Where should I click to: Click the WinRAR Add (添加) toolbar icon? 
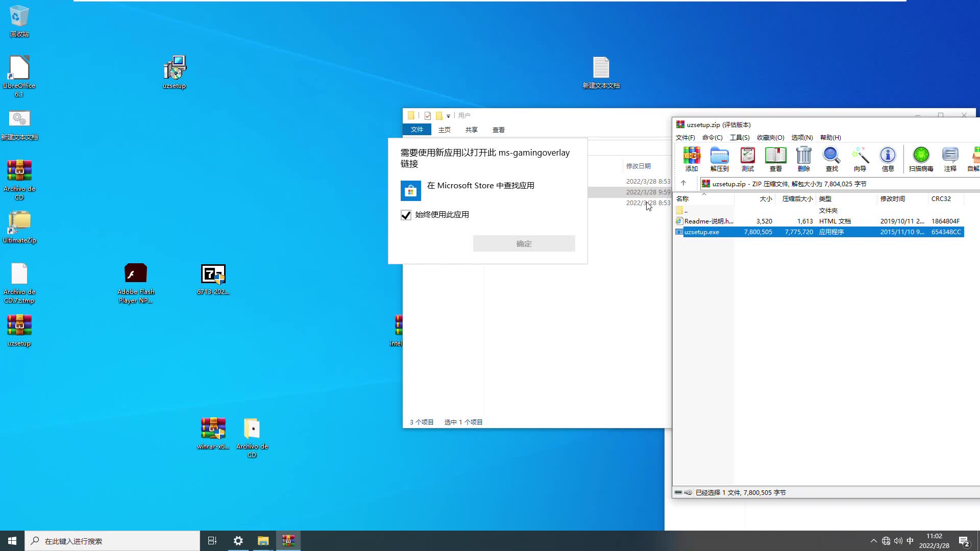pyautogui.click(x=692, y=159)
